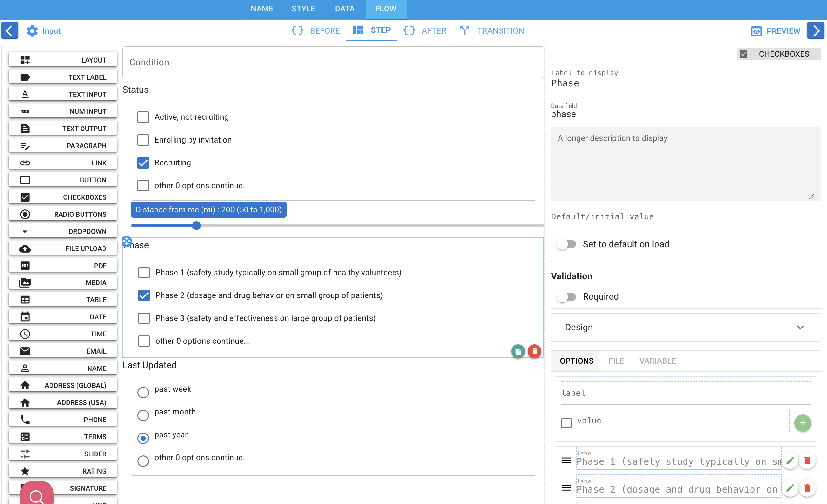827x504 pixels.
Task: Grab the Phase 2 option reorder handle
Action: point(566,488)
